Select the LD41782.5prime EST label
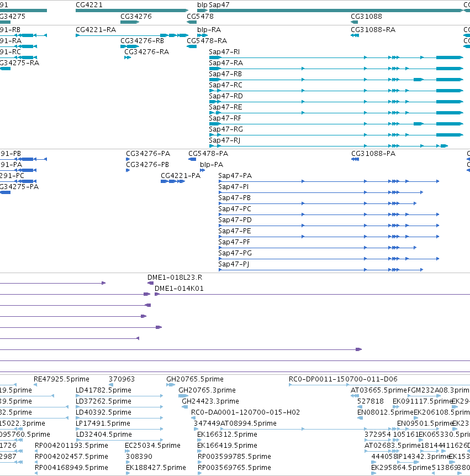Image resolution: width=470 pixels, height=476 pixels. coord(103,390)
